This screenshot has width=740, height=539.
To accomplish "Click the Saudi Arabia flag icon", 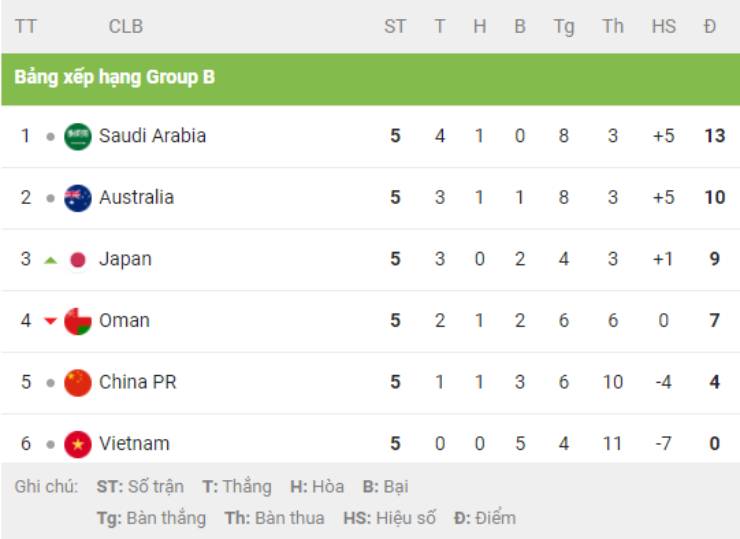I will tap(78, 136).
